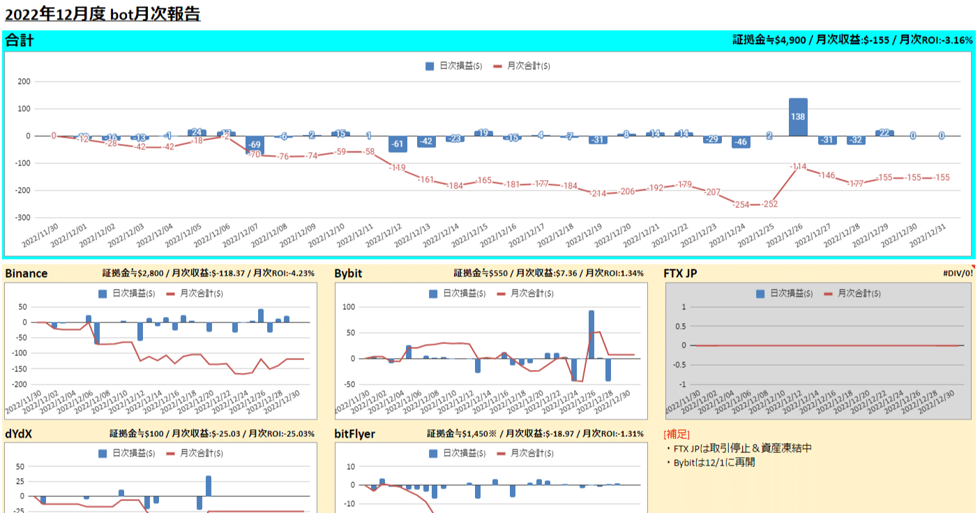Select the -207 line data label
Image resolution: width=980 pixels, height=513 pixels.
pos(712,192)
